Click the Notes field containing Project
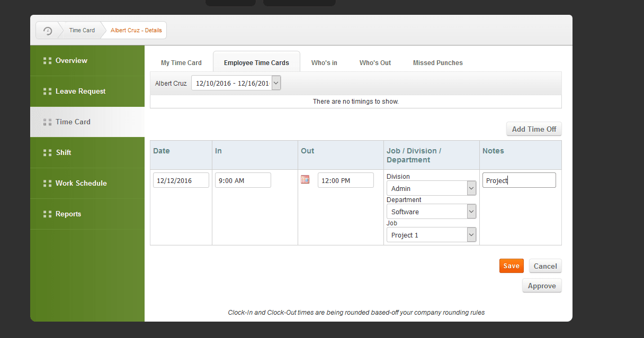 [x=519, y=180]
